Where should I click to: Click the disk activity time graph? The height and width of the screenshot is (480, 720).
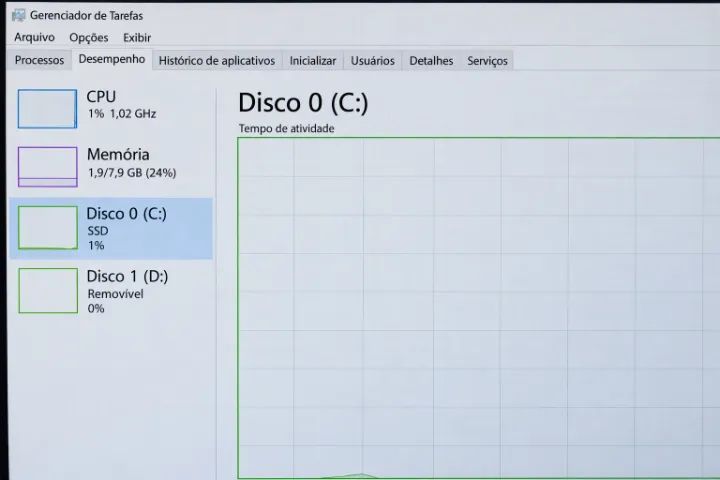478,308
